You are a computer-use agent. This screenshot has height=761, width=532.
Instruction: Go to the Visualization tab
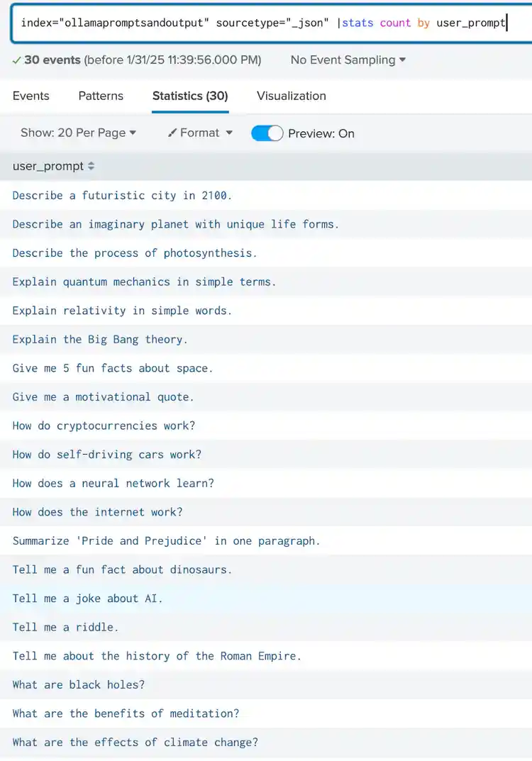click(x=292, y=96)
